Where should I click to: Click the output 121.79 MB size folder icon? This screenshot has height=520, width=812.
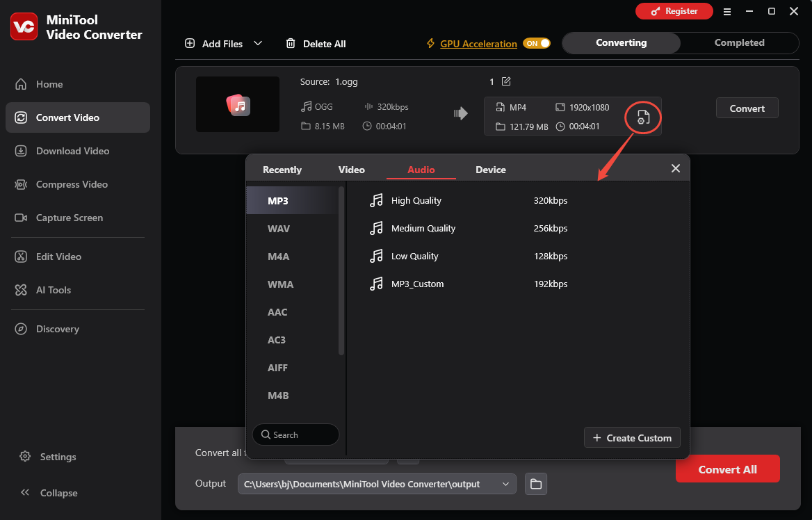tap(501, 127)
